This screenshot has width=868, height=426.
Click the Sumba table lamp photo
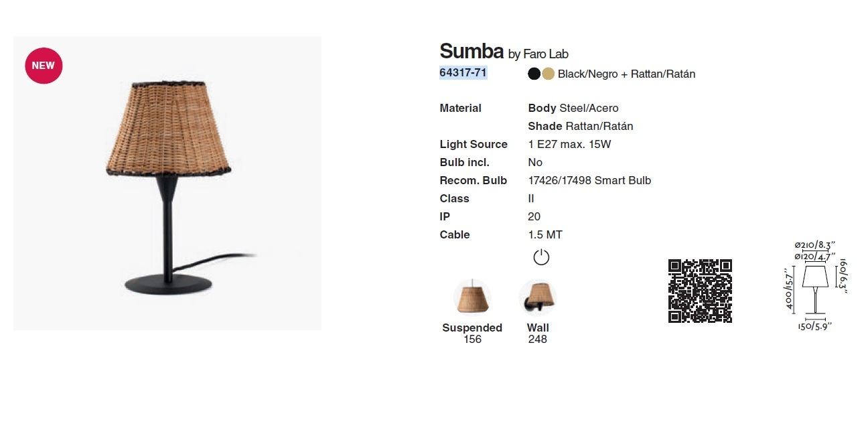click(x=167, y=183)
